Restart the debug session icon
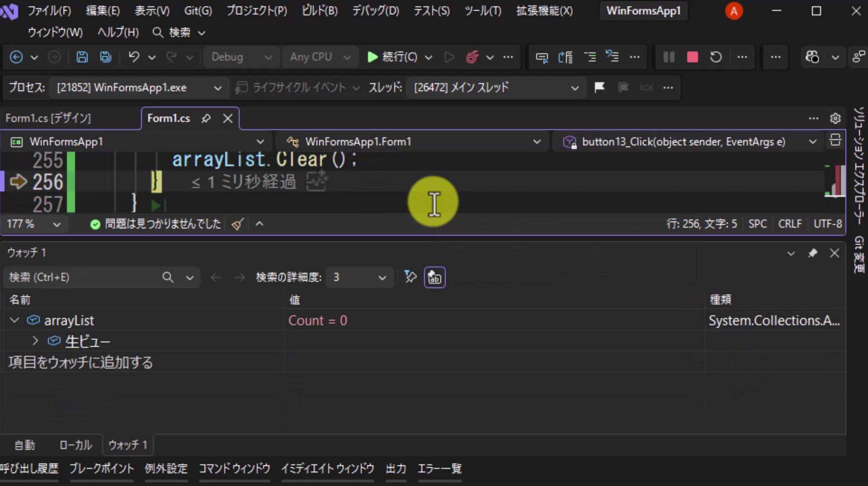The height and width of the screenshot is (486, 868). 716,57
